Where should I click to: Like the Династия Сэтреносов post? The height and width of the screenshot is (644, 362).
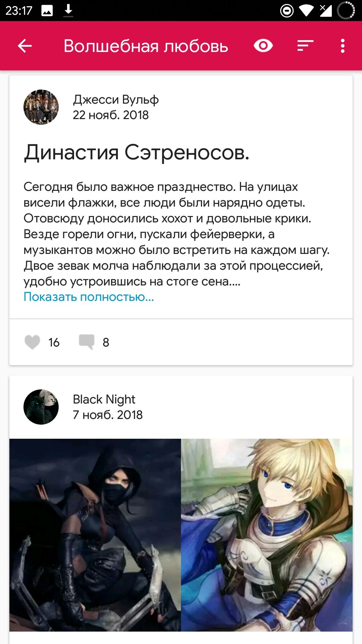33,342
